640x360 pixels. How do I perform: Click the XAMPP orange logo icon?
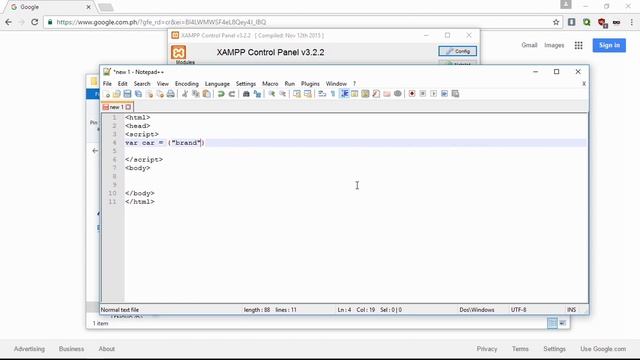coord(178,52)
